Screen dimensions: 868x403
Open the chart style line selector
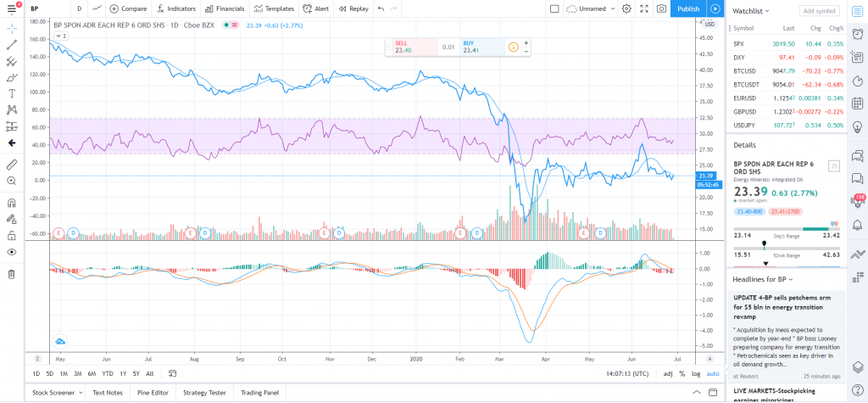coord(97,8)
